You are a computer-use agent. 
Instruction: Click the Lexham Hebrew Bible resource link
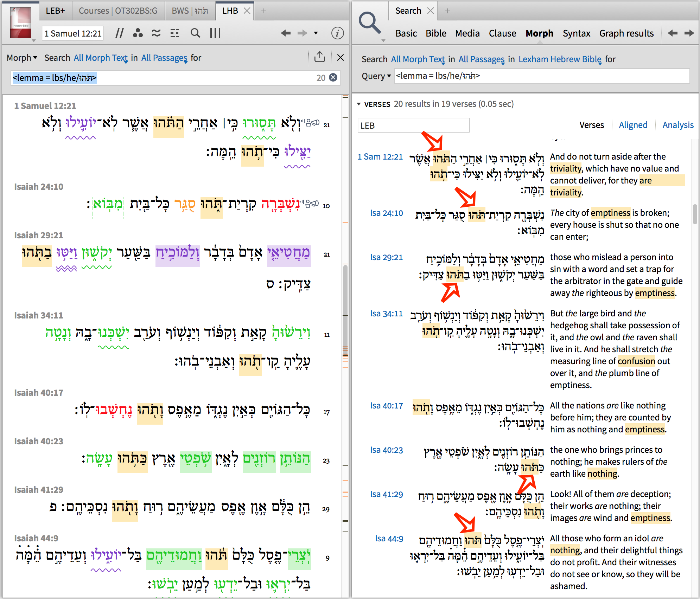(560, 59)
